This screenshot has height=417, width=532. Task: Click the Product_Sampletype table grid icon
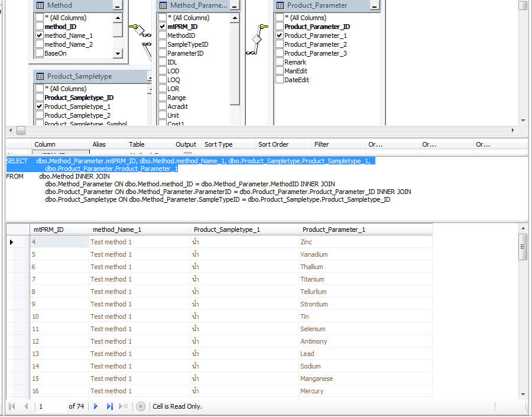[40, 76]
